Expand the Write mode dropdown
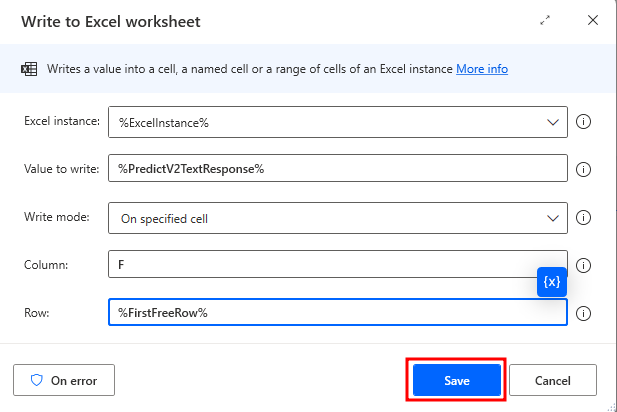Viewport: 617px width, 412px height. (x=553, y=218)
